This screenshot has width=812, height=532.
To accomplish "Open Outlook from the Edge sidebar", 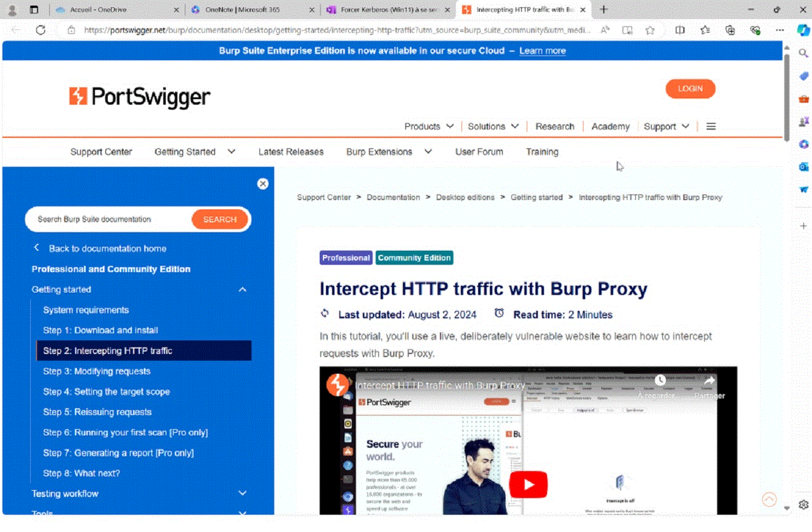I will pyautogui.click(x=803, y=167).
